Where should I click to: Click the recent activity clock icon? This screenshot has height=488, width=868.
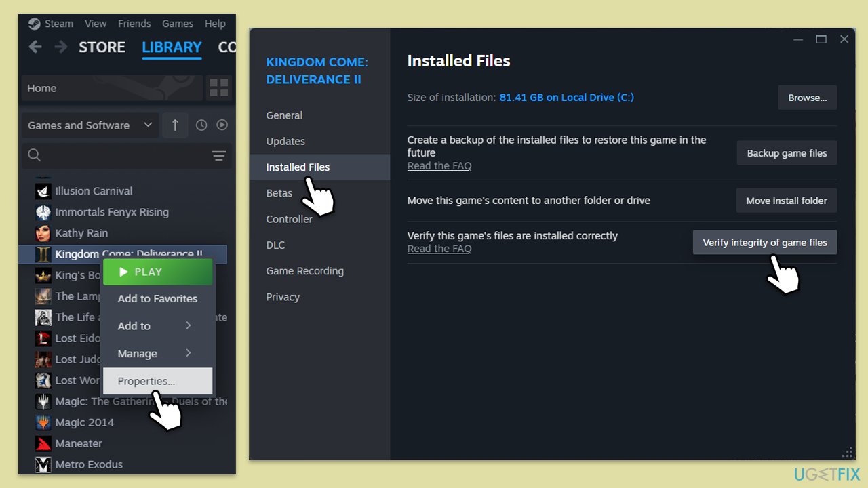click(x=201, y=125)
